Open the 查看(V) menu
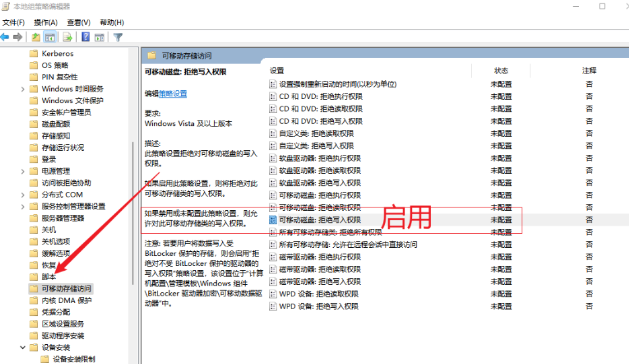This screenshot has height=364, width=629. [79, 22]
